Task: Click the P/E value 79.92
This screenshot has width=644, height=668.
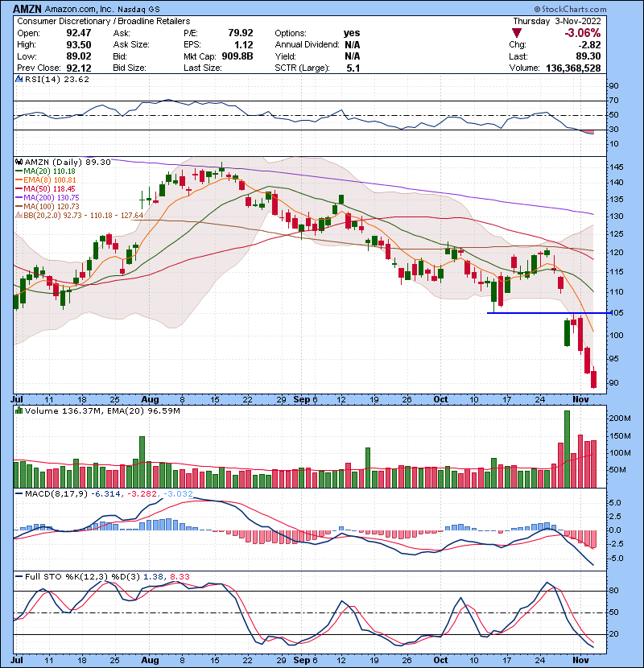Action: (241, 33)
